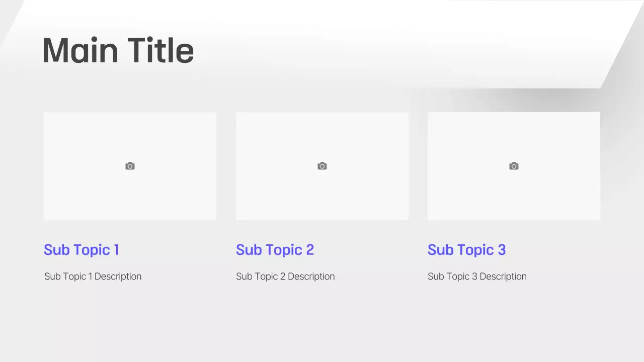Screen dimensions: 644x362
Task: Click the Sub Topic 2 heading
Action: [275, 250]
